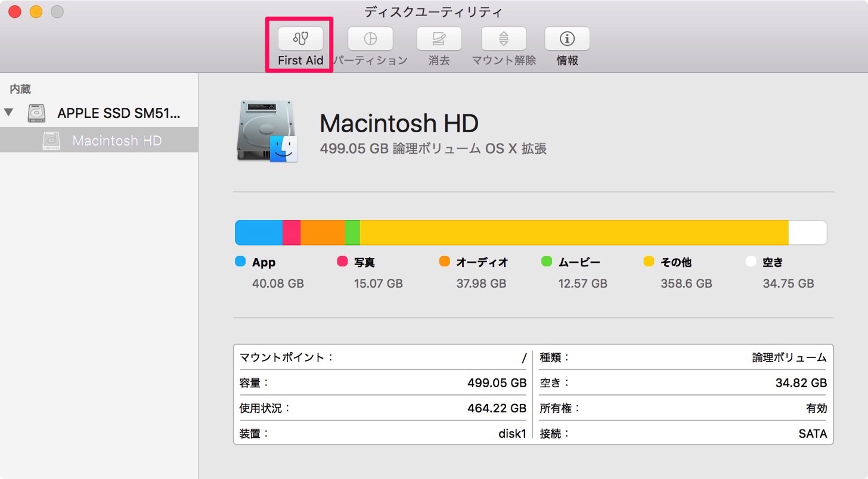Click the green ムービー segment of the usage bar

[x=352, y=232]
